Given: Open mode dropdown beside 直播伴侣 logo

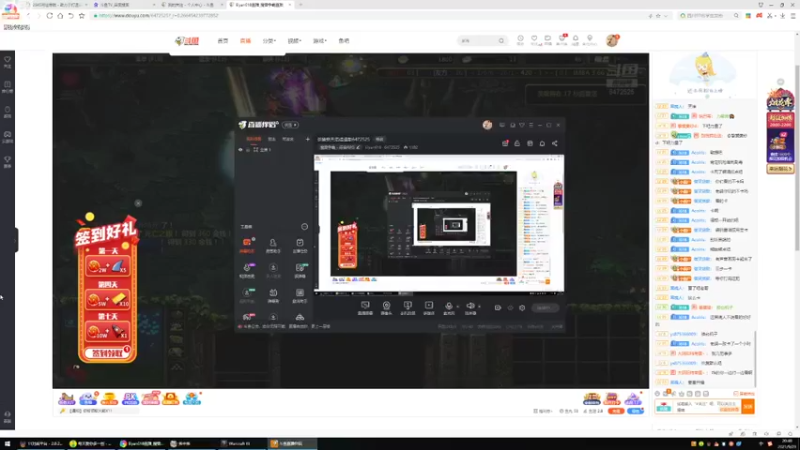Looking at the screenshot, I should click(x=290, y=125).
